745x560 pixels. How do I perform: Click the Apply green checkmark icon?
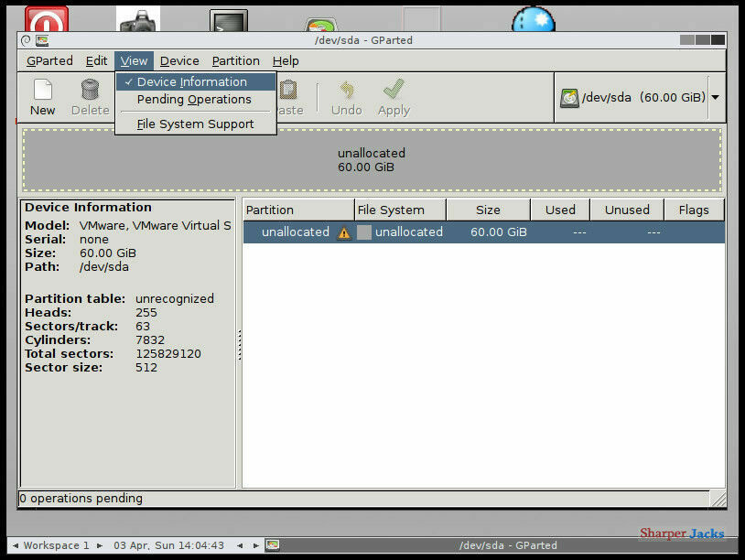coord(394,90)
